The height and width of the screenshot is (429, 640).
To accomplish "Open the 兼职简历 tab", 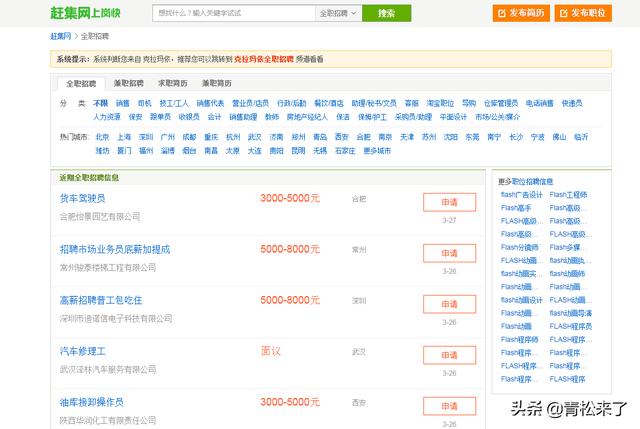I will pyautogui.click(x=217, y=83).
